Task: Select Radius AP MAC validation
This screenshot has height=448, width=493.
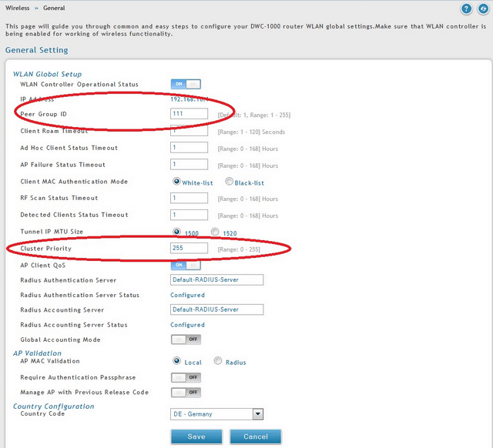Action: coord(218,361)
